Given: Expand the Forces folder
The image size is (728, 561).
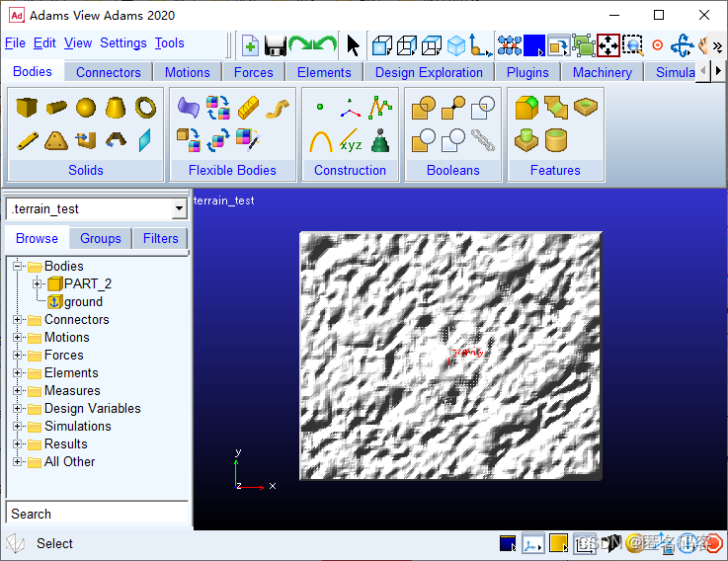Looking at the screenshot, I should (x=17, y=355).
